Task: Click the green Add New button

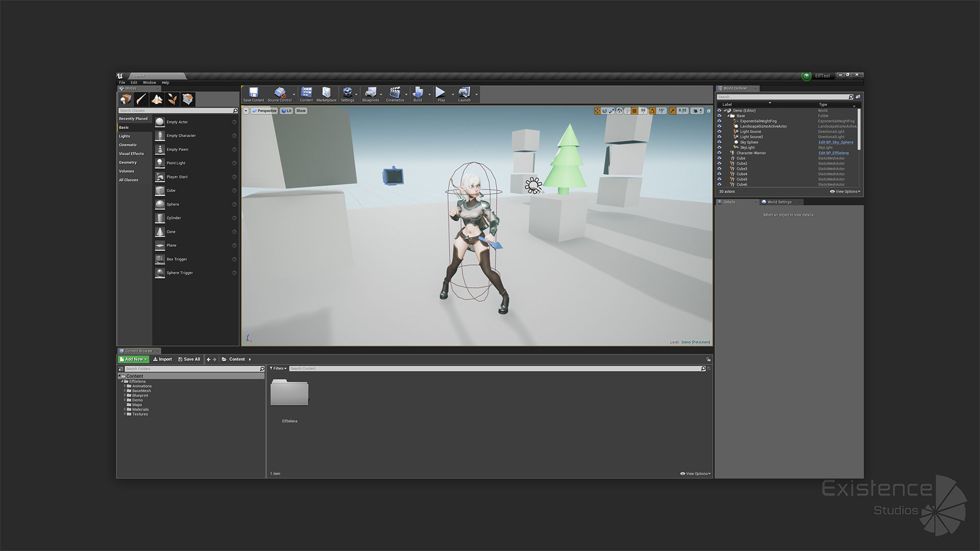Action: 133,359
